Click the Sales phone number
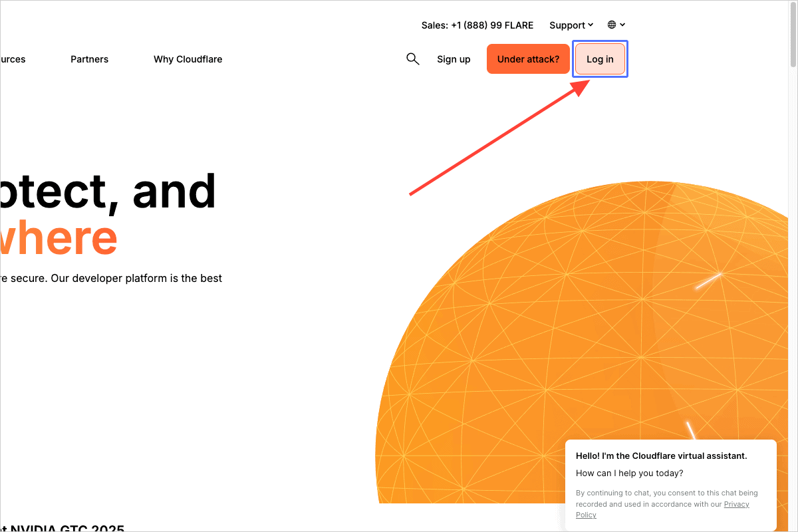Screen dimensions: 798x532 tap(477, 25)
